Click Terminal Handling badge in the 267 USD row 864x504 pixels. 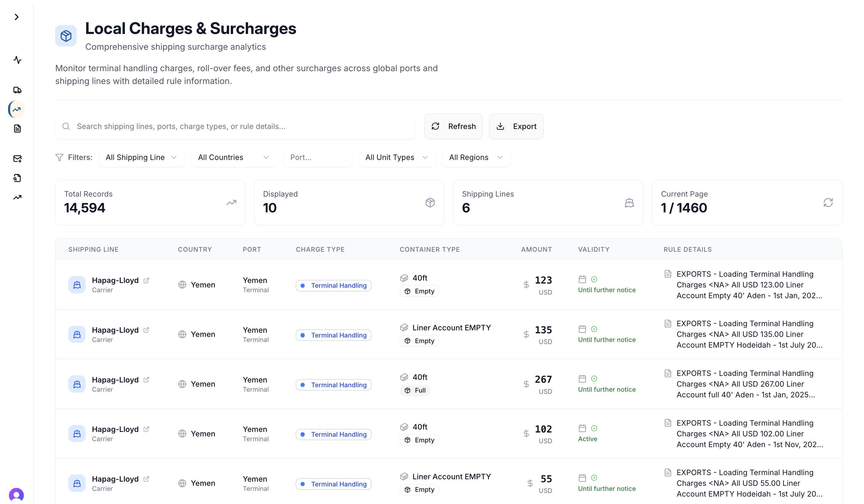coord(333,385)
